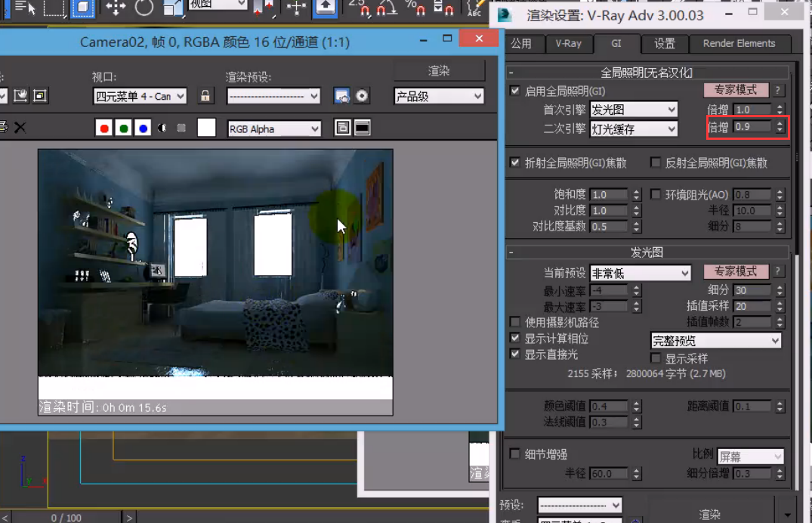Click the ? help button for 全局照明

[x=777, y=90]
